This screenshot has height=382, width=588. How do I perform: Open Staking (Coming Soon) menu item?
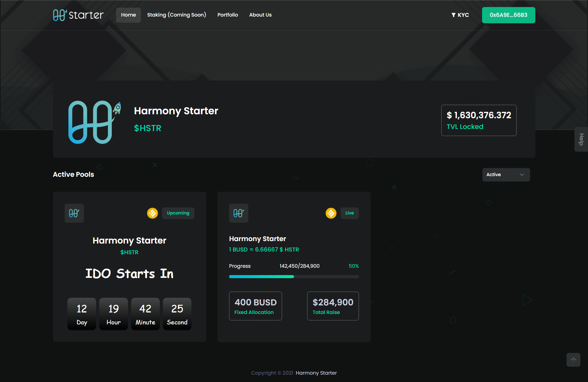[x=176, y=15]
